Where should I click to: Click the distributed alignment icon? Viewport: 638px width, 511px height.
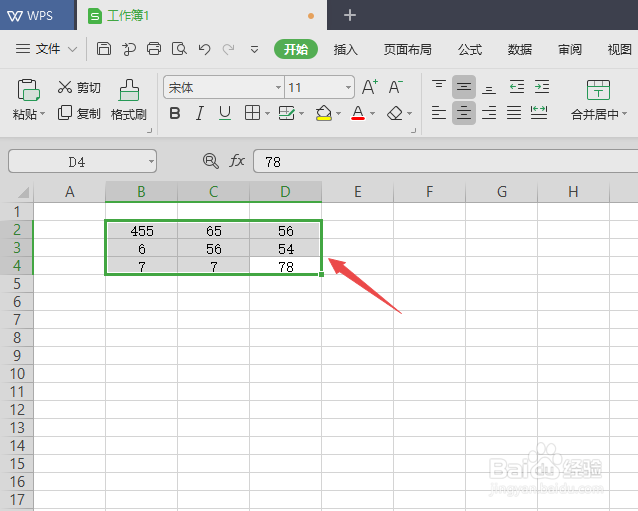click(x=539, y=113)
